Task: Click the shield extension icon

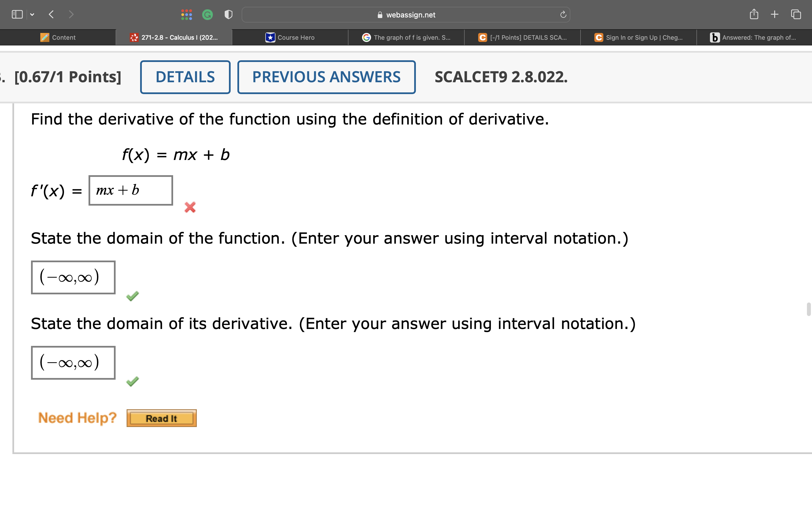Action: pyautogui.click(x=228, y=14)
